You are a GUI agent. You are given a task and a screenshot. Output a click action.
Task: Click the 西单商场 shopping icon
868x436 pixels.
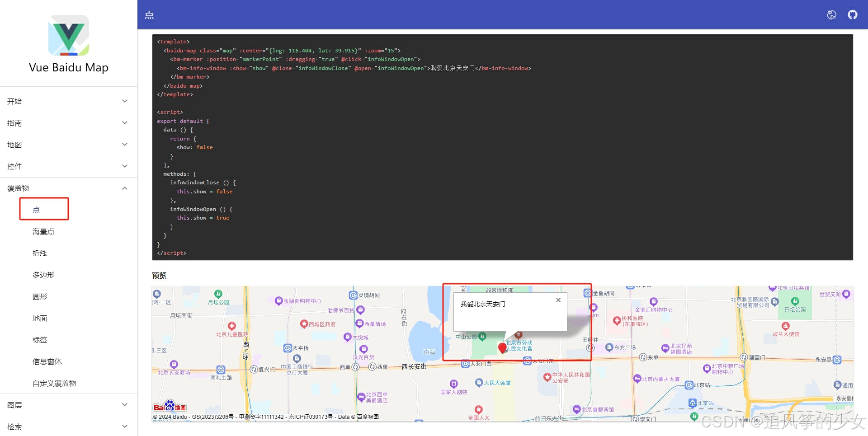[x=359, y=323]
